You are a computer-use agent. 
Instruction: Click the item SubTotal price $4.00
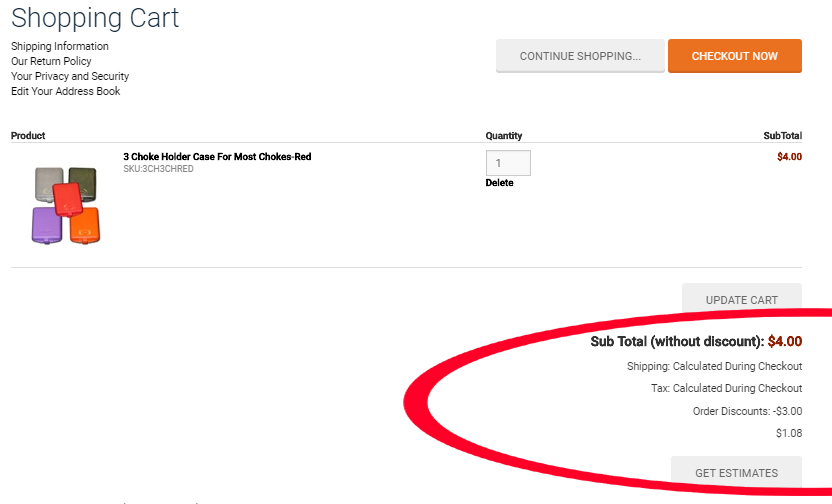point(789,157)
